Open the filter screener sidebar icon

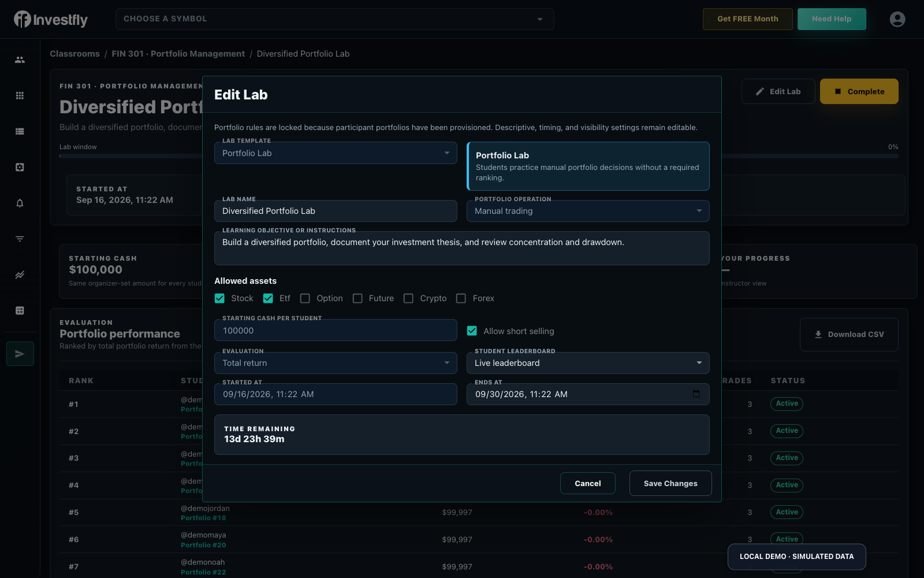click(20, 239)
